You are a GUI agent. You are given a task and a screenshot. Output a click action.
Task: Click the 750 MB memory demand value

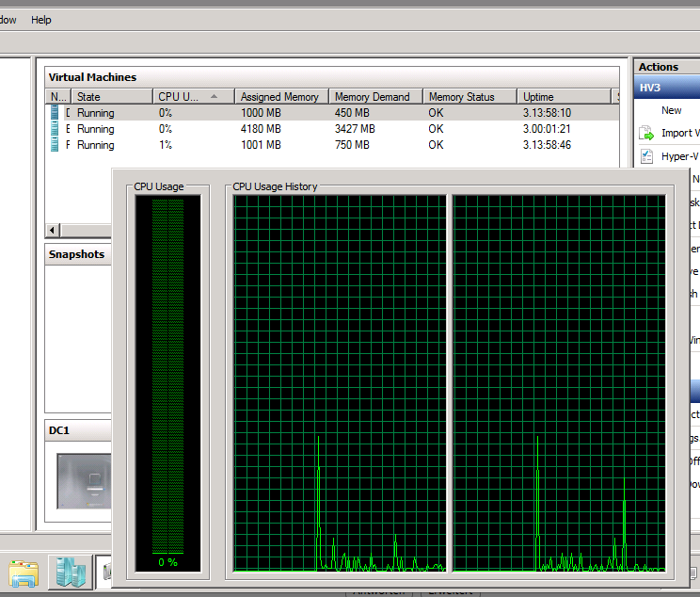pyautogui.click(x=352, y=145)
